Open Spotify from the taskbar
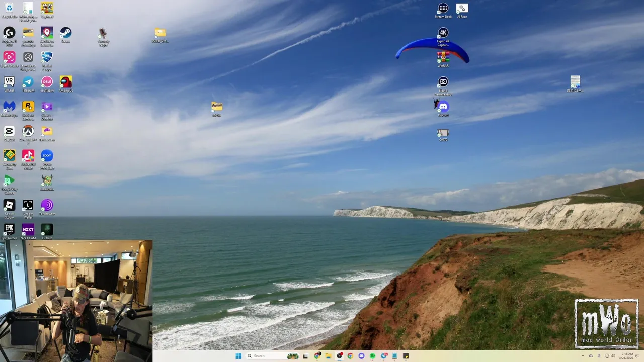 (372, 356)
